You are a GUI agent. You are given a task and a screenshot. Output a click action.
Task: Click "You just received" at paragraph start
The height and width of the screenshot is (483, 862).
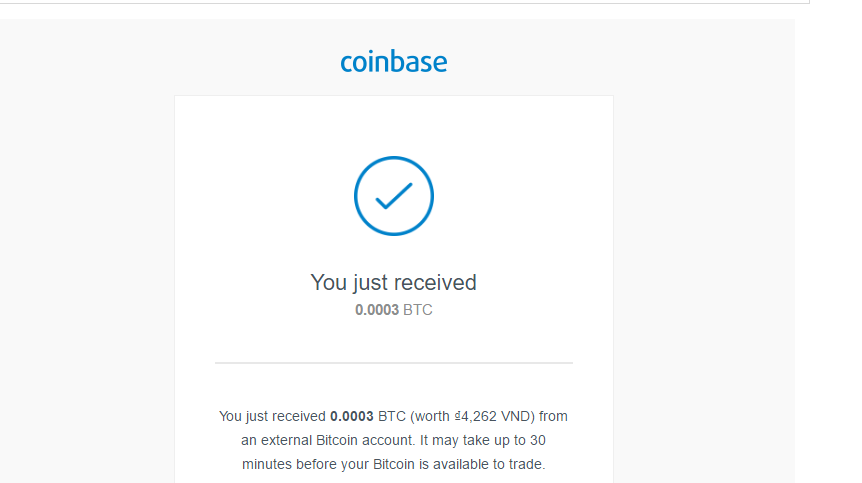tap(272, 416)
